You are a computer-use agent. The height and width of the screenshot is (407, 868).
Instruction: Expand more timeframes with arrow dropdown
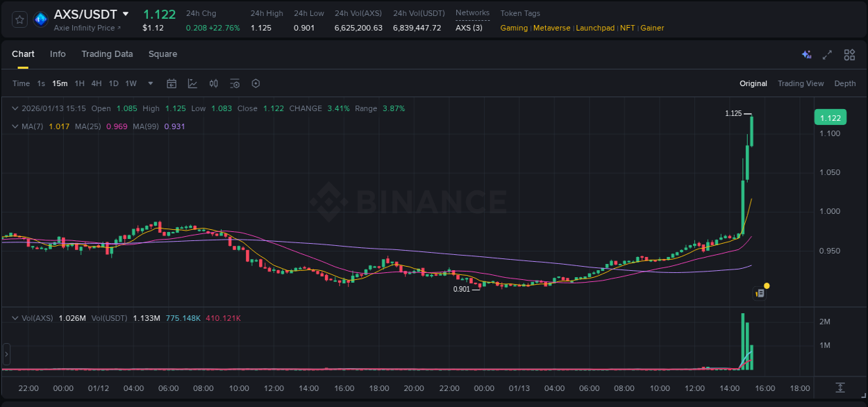pyautogui.click(x=149, y=83)
